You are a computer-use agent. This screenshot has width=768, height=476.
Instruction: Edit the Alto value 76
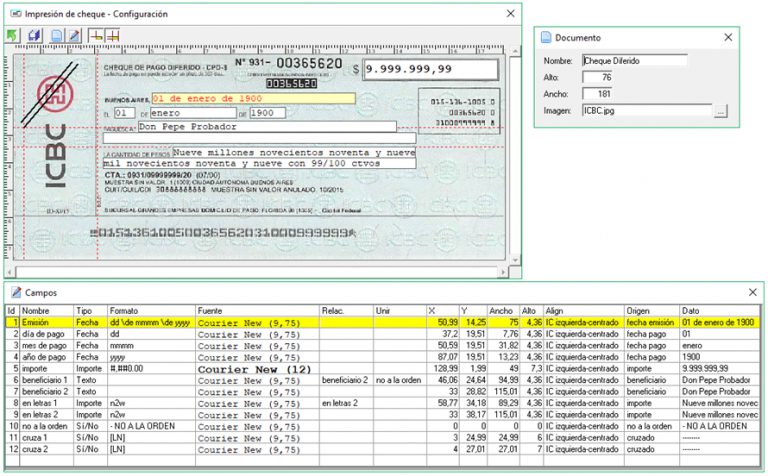tap(597, 77)
